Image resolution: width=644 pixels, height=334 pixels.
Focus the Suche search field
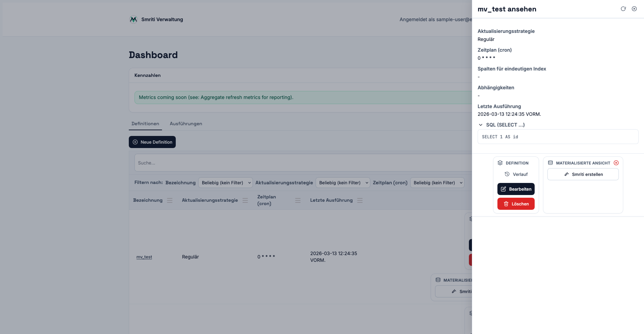pyautogui.click(x=302, y=163)
